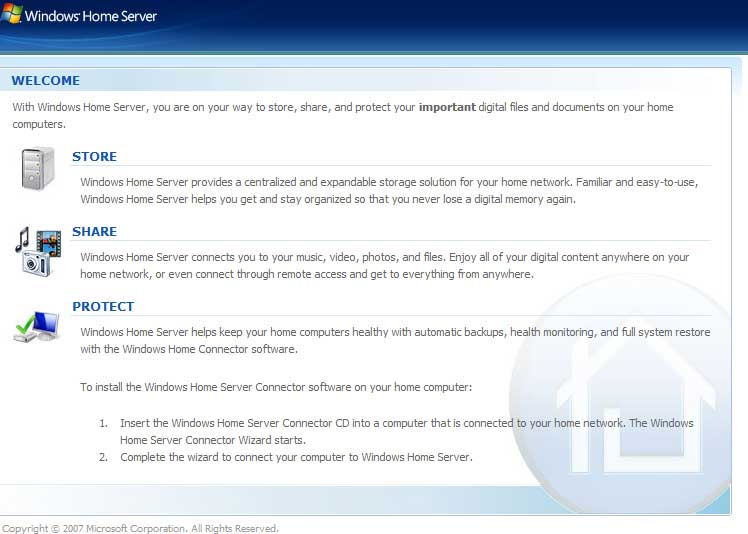Click the intro paragraph starting "With Windows Home Server"
748x534 pixels.
click(x=343, y=115)
